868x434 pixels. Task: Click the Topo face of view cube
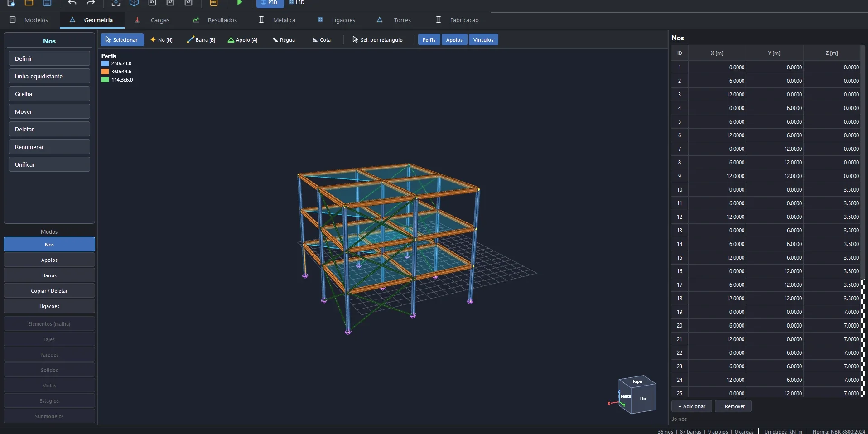[637, 381]
